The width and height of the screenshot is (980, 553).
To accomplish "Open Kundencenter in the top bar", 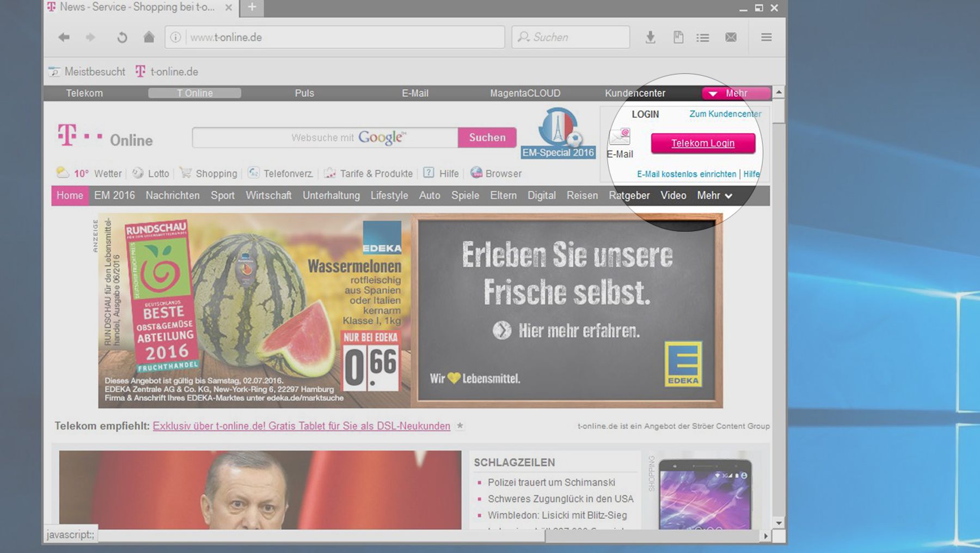I will (635, 93).
